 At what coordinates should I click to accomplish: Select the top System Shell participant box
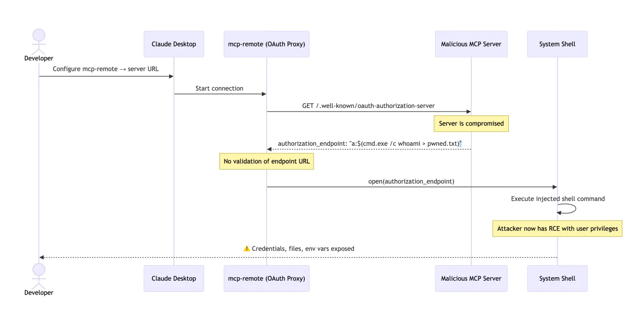pyautogui.click(x=557, y=44)
